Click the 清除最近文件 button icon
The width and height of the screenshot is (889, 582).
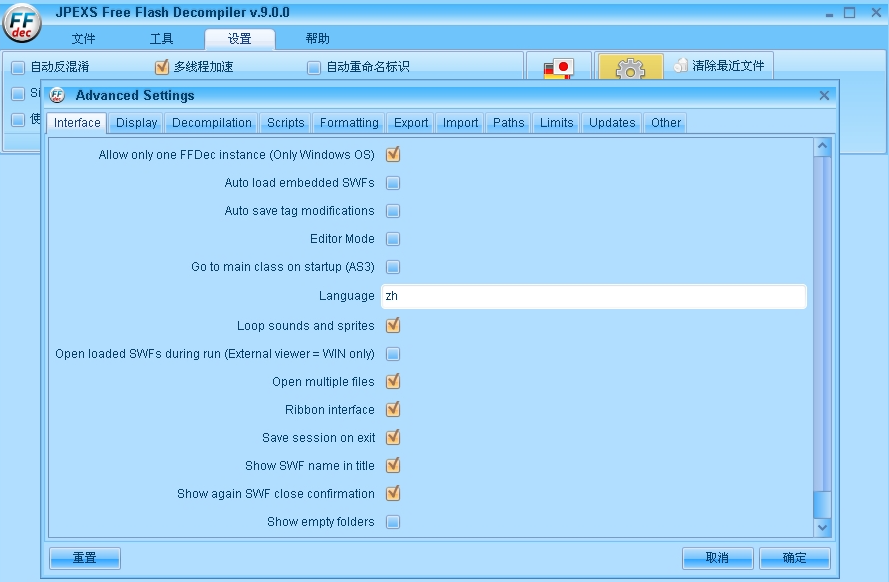680,66
